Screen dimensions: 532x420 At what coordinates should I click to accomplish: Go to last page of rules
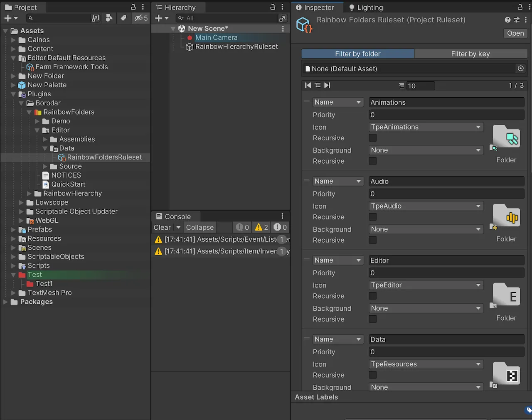[328, 85]
